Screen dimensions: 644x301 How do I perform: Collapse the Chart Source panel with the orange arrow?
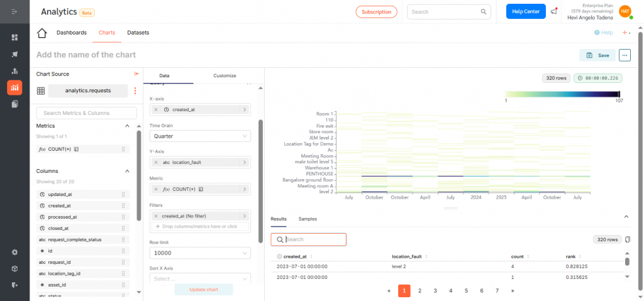136,74
